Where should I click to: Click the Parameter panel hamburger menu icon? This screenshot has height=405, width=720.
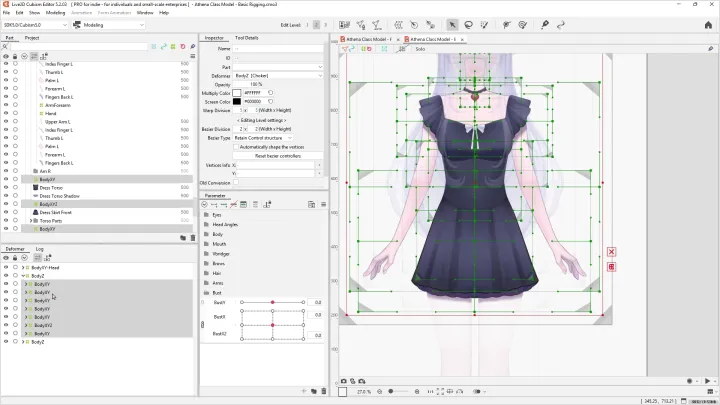[x=323, y=204]
